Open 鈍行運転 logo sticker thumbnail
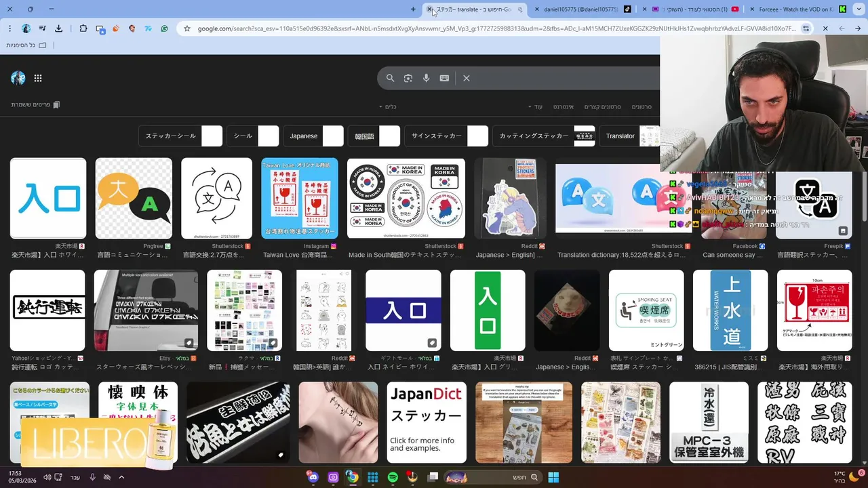The height and width of the screenshot is (488, 868). (47, 310)
